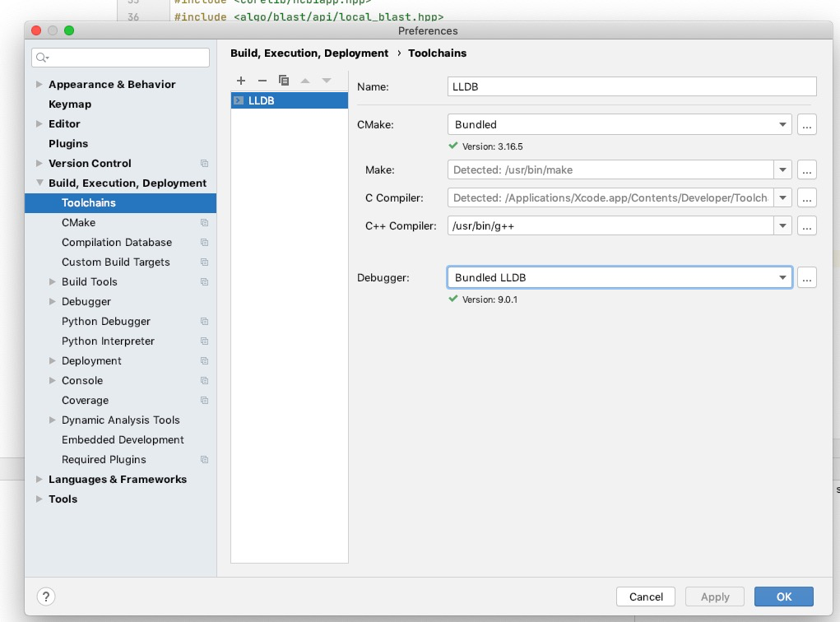Click the Make path text field
The image size is (840, 622).
tap(610, 169)
